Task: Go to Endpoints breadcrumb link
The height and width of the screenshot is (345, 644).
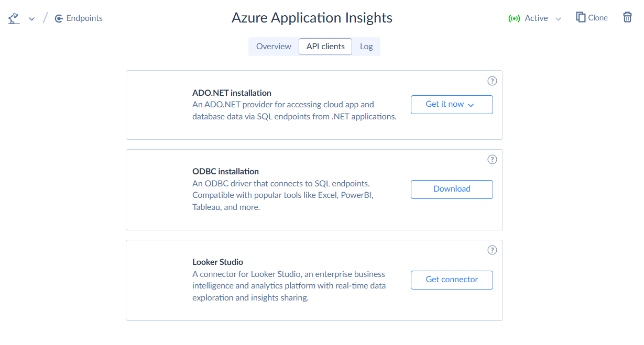Action: (79, 18)
